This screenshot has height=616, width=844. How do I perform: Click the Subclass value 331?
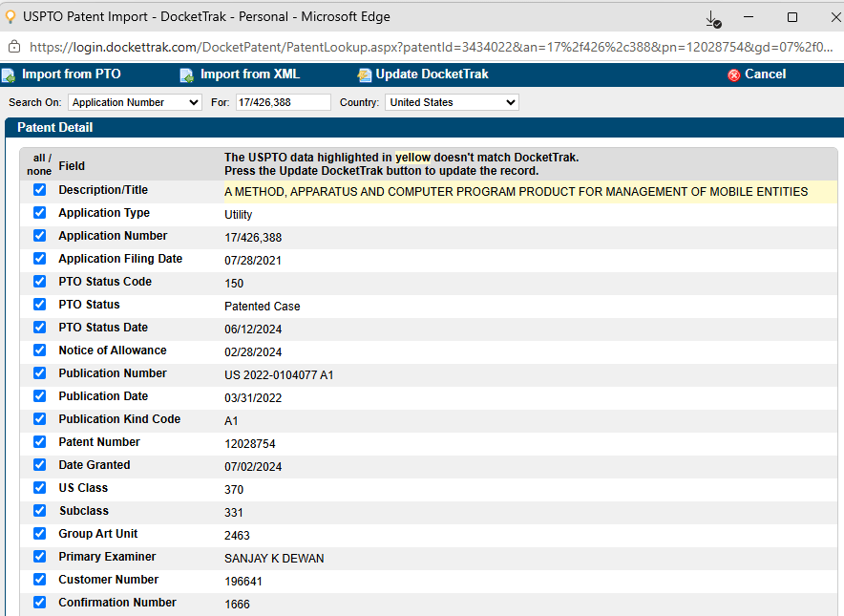[234, 513]
